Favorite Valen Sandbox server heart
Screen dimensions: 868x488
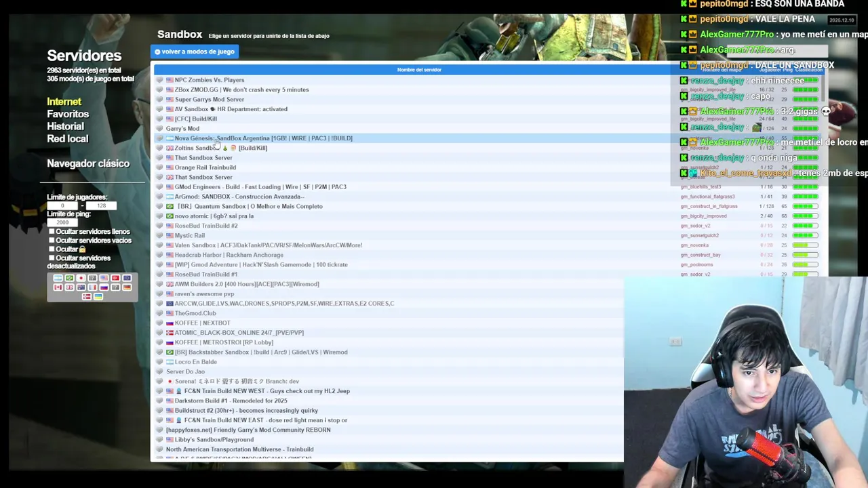(x=160, y=245)
